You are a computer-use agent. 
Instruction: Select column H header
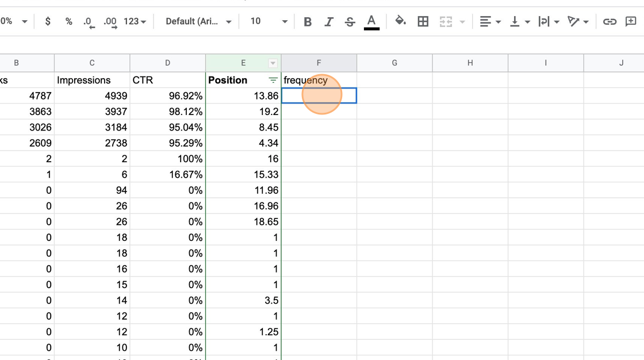470,63
